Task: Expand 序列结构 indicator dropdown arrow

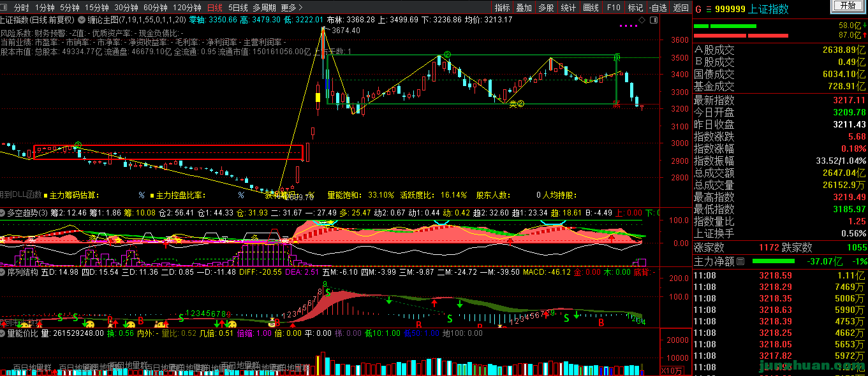Action: click(3, 272)
